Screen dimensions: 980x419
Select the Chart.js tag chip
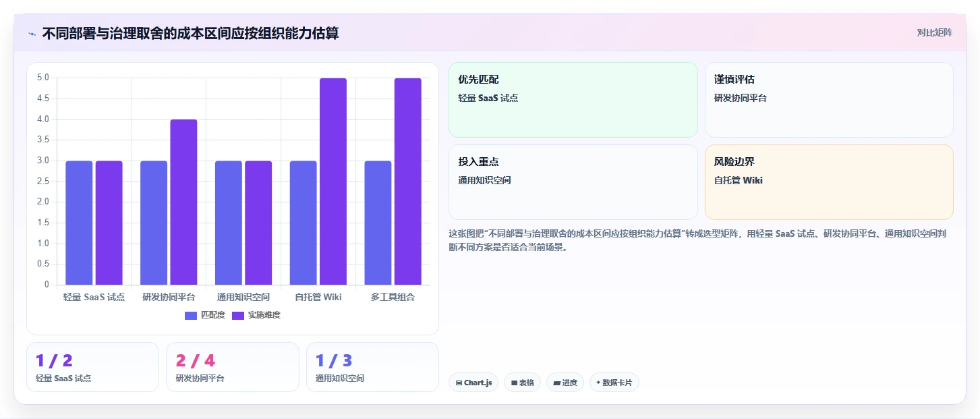[473, 383]
